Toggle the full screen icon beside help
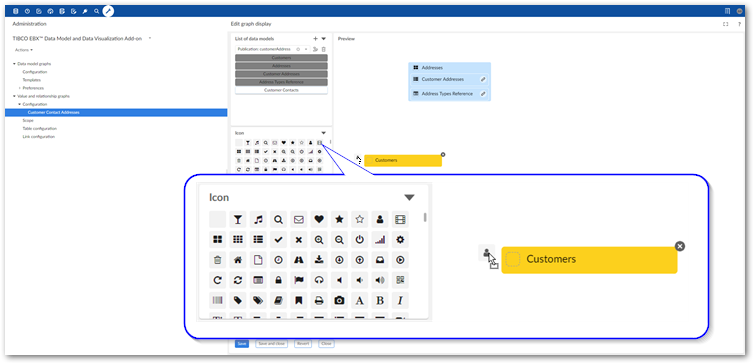This screenshot has width=754, height=364. pos(726,24)
